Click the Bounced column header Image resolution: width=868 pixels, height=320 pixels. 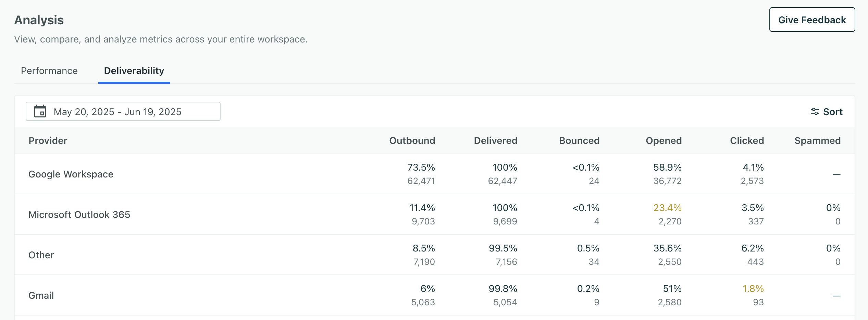pyautogui.click(x=579, y=140)
